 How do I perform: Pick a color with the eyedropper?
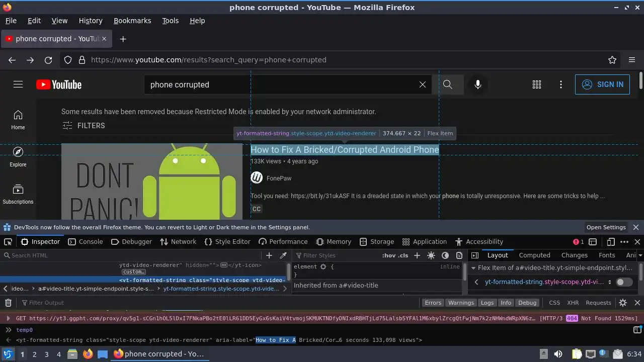[283, 255]
